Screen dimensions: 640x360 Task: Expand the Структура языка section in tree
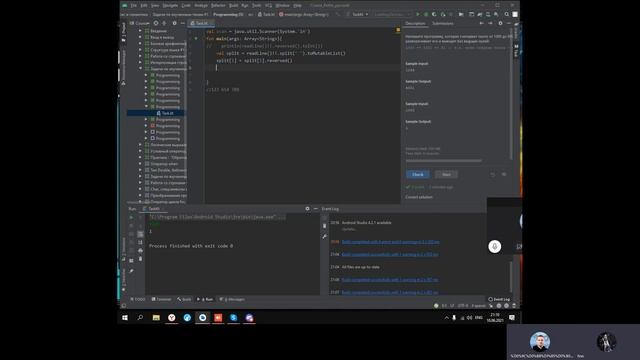tap(140, 50)
